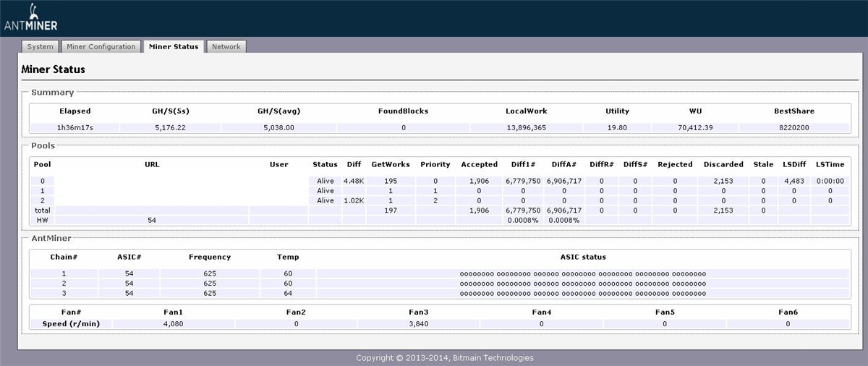Viewport: 868px width, 366px height.
Task: Click pool 0 GetWorks value 195
Action: pos(391,181)
